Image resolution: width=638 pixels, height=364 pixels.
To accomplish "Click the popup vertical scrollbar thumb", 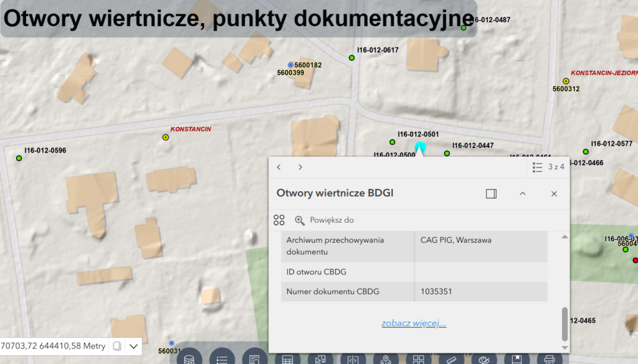I will (565, 323).
